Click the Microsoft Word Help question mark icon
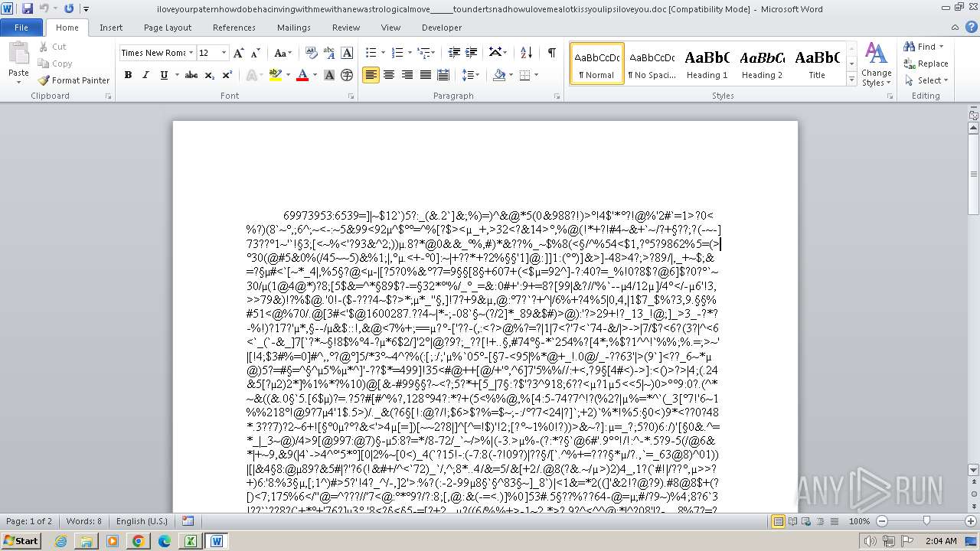The width and height of the screenshot is (980, 551). coord(971,28)
